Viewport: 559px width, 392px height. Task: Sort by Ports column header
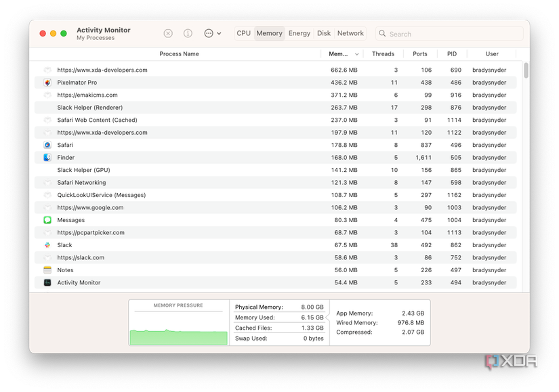click(420, 53)
